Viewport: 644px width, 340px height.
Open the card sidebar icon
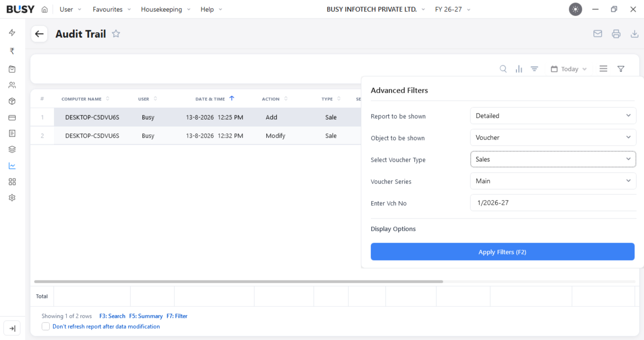(x=12, y=117)
